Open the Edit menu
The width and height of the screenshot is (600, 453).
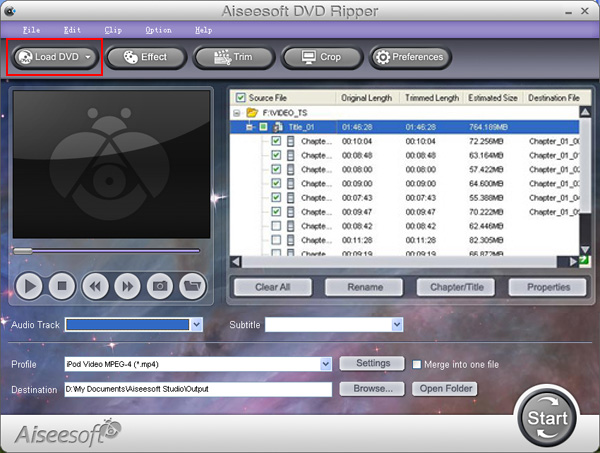[72, 30]
